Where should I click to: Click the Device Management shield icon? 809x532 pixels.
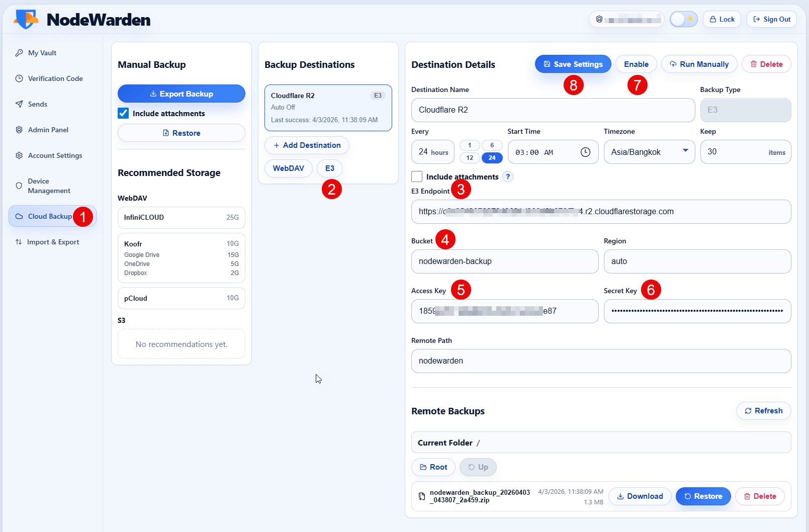(x=19, y=186)
